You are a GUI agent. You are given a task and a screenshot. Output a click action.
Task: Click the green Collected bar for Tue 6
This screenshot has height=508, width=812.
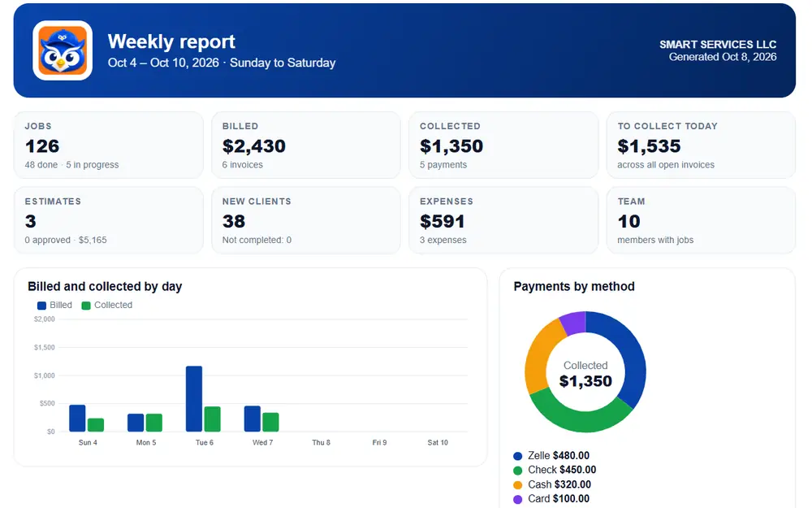point(212,419)
